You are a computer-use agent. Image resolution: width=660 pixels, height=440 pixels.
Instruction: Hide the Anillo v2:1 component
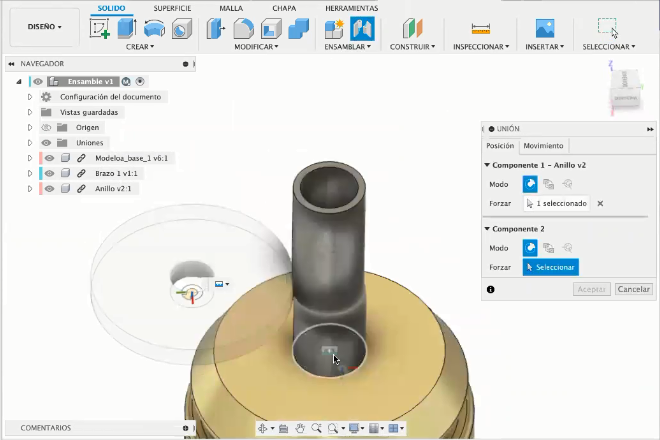tap(50, 189)
